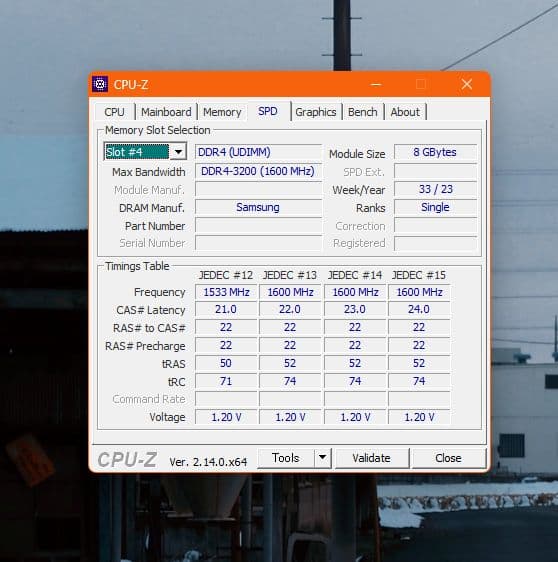The image size is (558, 562).
Task: Click the empty SPD Ext. field
Action: (435, 171)
